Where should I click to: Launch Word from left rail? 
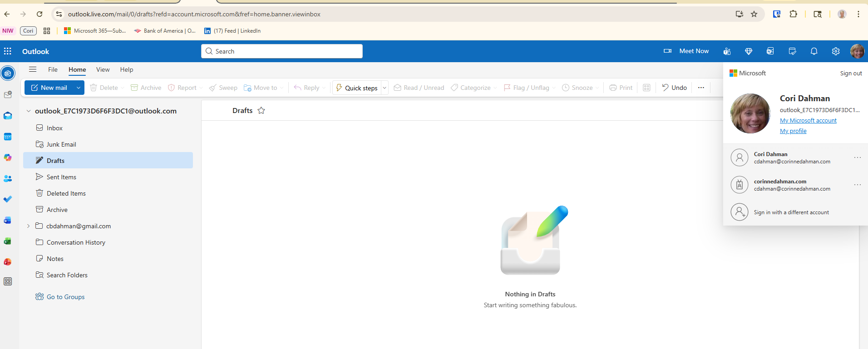point(8,220)
